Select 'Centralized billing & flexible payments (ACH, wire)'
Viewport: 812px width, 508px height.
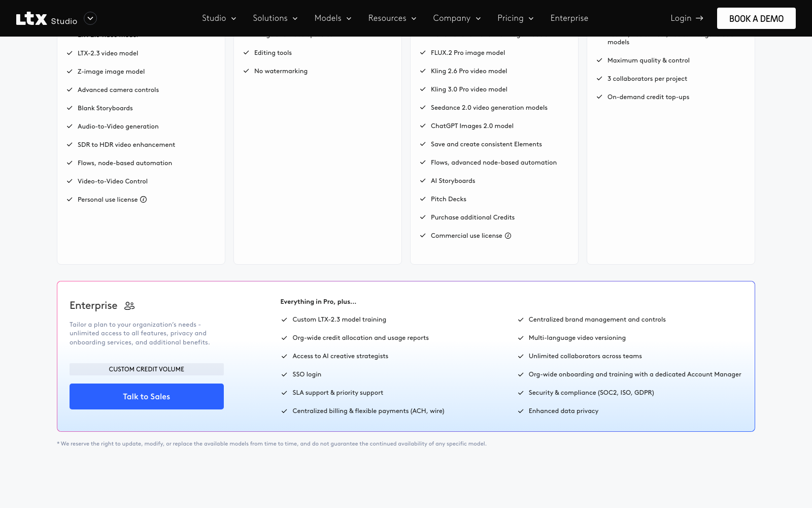click(368, 411)
